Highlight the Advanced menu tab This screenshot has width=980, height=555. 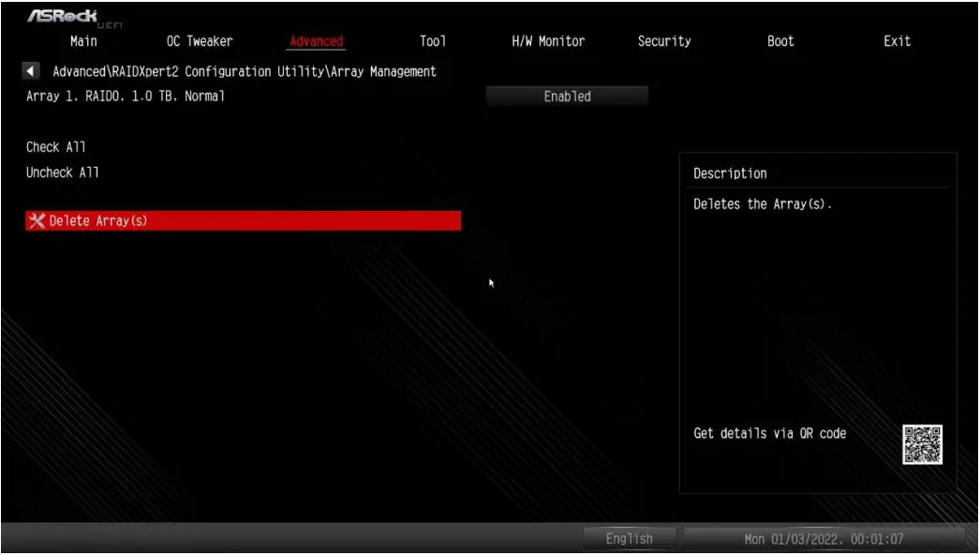[316, 40]
